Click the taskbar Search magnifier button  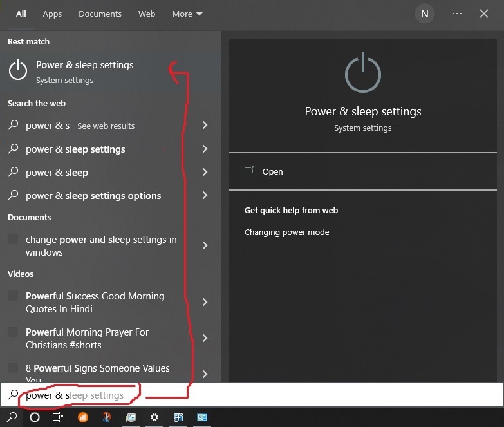point(12,417)
